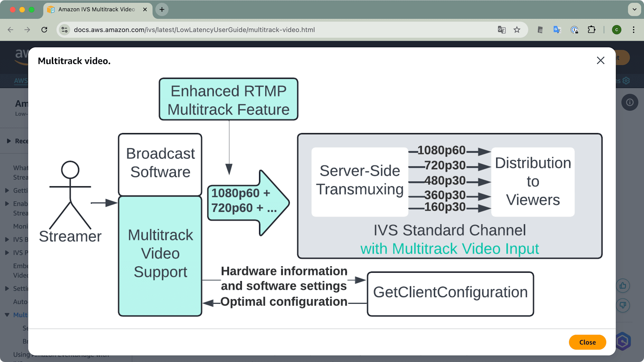Image resolution: width=644 pixels, height=362 pixels.
Task: Click the thumbs up feedback icon
Action: click(x=623, y=286)
